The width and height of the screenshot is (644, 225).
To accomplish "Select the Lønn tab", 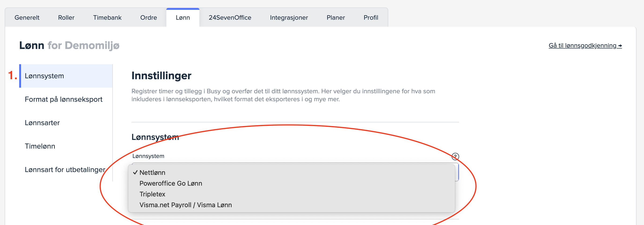I will coord(183,18).
